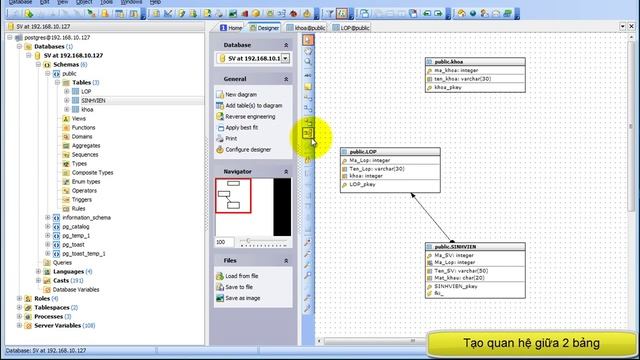This screenshot has width=640, height=360.
Task: Select Composite Types in the tree
Action: click(92, 172)
